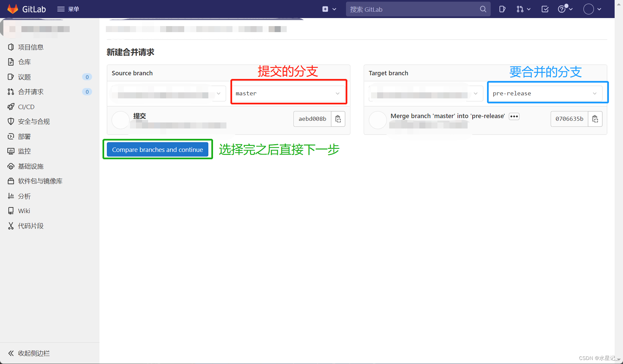Open the pre-release target branch dropdown

coord(545,93)
